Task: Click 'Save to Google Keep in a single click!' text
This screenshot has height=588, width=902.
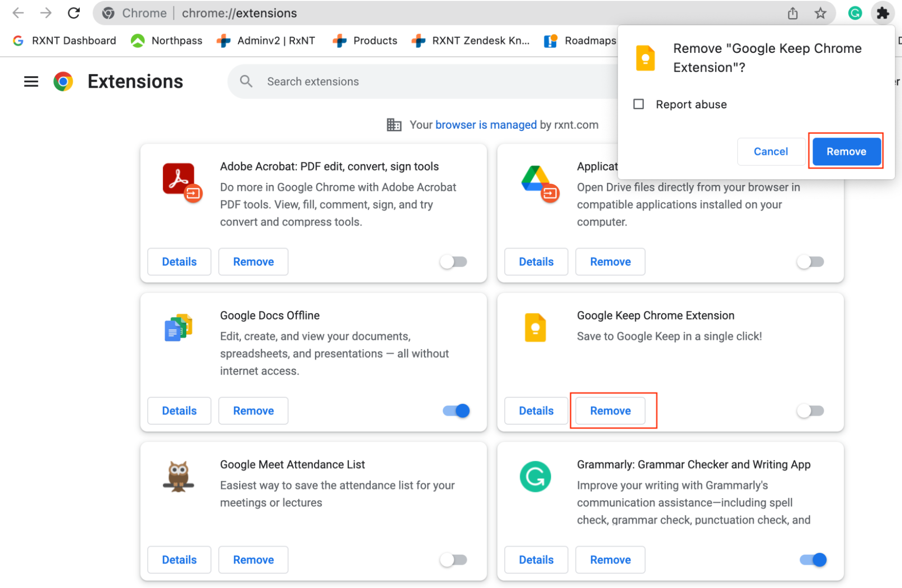Action: [669, 336]
